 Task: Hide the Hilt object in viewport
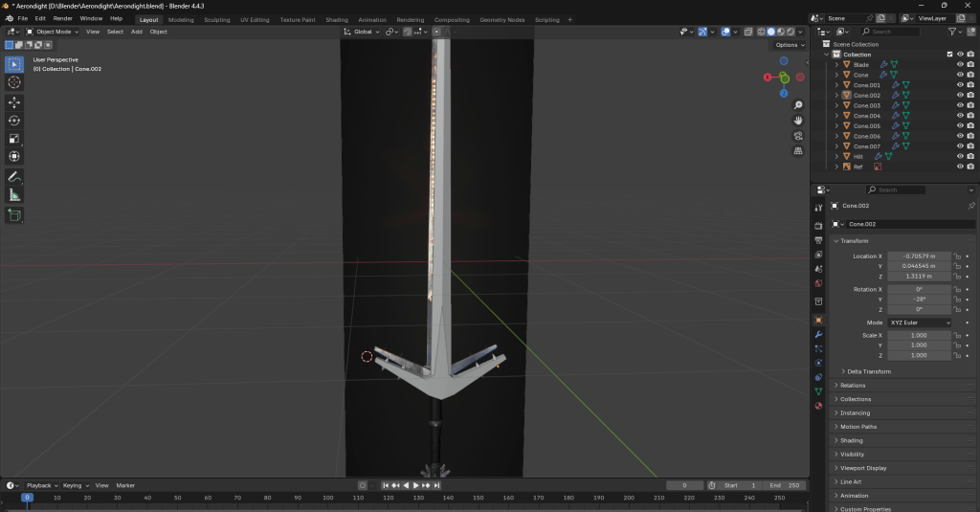click(960, 156)
